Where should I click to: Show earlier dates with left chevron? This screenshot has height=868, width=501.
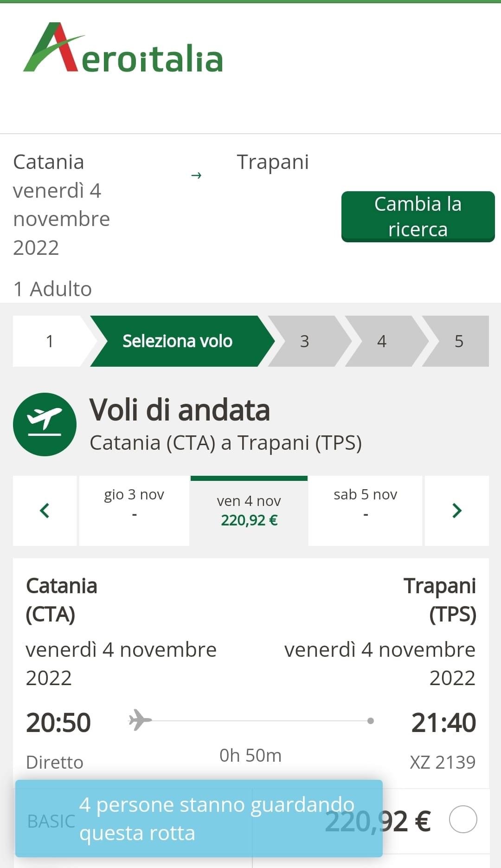pyautogui.click(x=45, y=511)
